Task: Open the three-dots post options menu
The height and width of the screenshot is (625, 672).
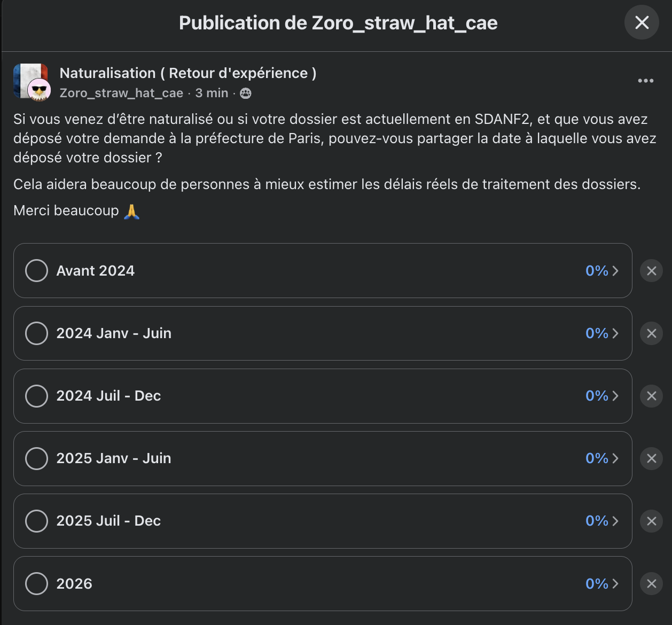Action: point(645,81)
